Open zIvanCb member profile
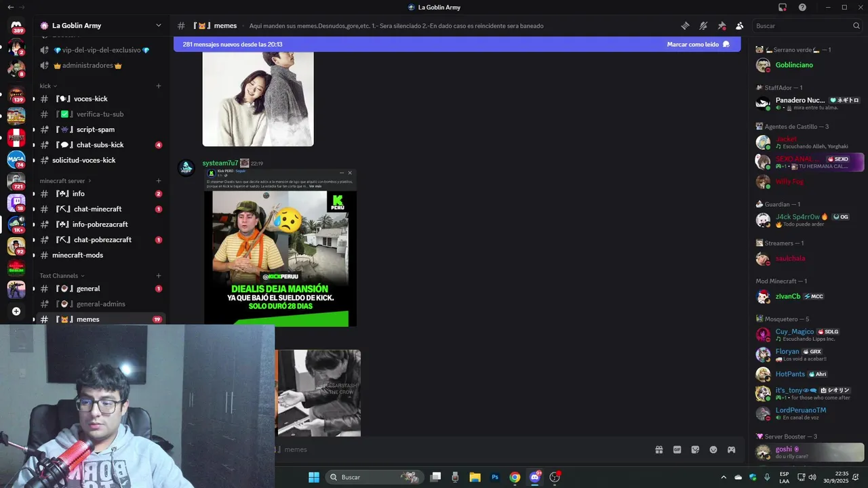This screenshot has width=868, height=488. click(810, 296)
